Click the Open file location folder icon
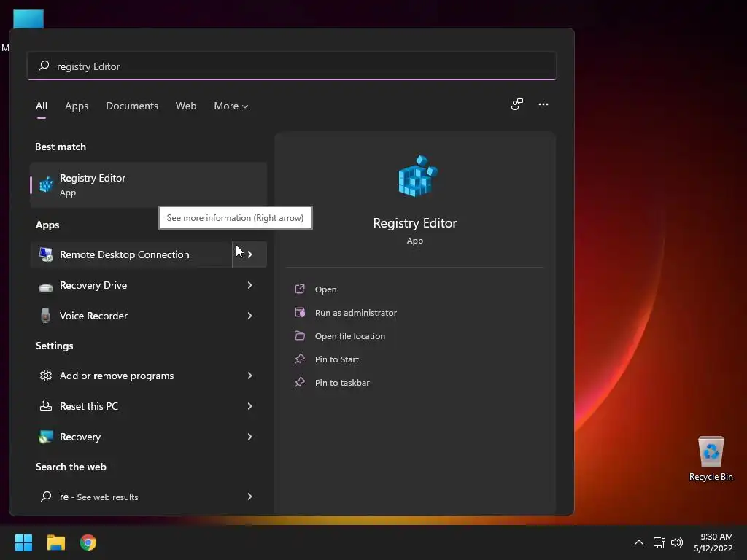Screen dimensions: 747x560 click(x=300, y=335)
